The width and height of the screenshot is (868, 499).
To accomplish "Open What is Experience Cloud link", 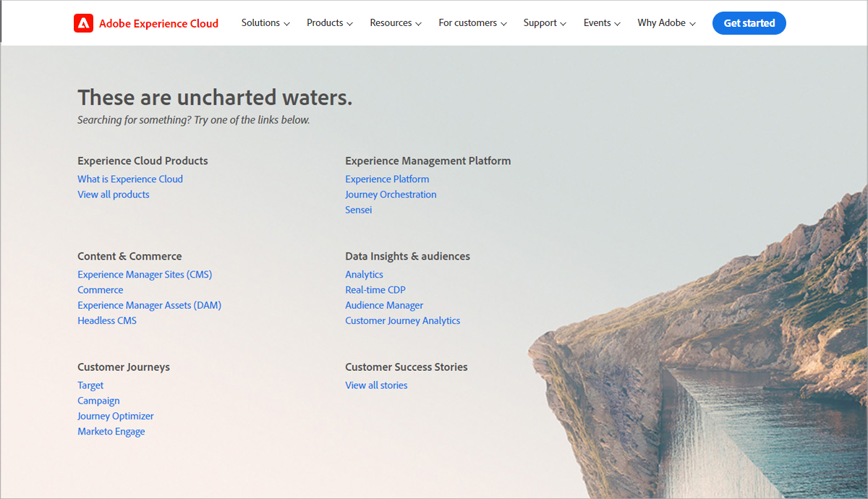I will [130, 179].
